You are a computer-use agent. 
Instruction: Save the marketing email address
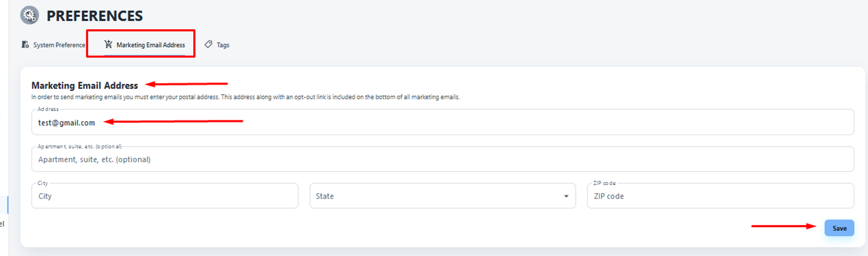point(839,228)
